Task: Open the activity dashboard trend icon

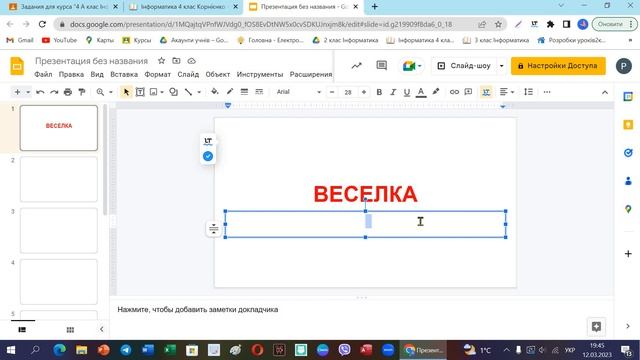Action: [x=357, y=66]
